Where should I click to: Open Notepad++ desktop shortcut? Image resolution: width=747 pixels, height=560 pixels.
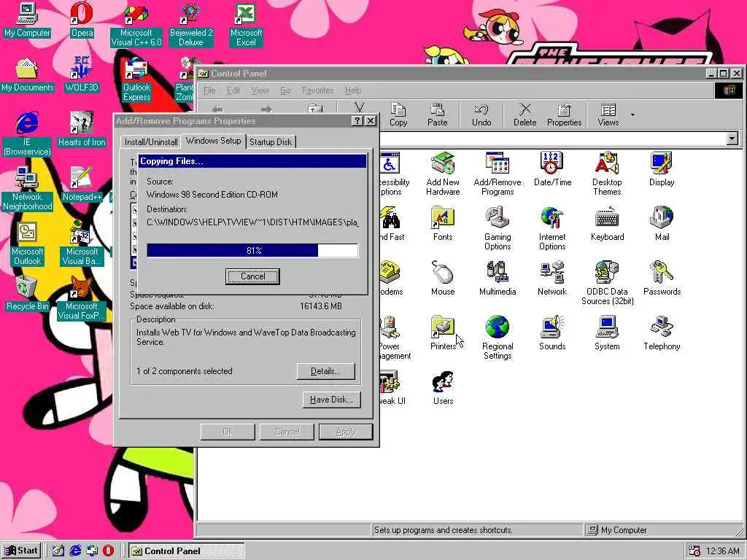[x=82, y=183]
